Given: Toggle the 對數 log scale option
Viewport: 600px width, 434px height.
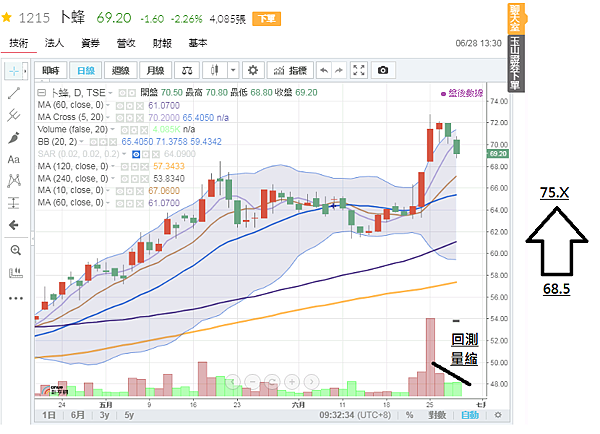Looking at the screenshot, I should [x=436, y=415].
